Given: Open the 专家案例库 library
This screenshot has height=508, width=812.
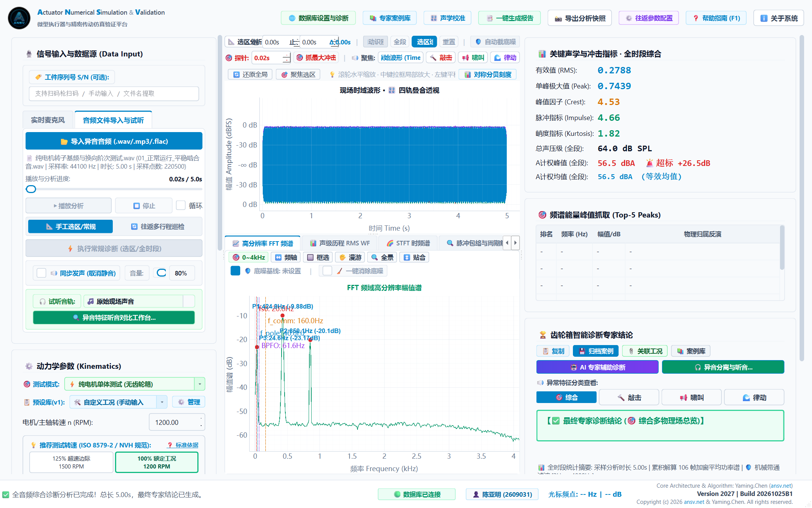Looking at the screenshot, I should [390, 18].
